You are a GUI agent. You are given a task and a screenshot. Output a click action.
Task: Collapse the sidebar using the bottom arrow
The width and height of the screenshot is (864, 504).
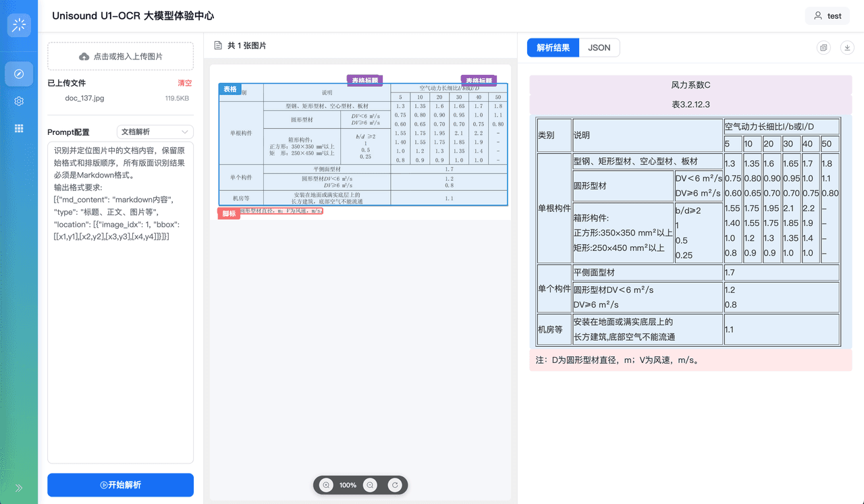click(x=18, y=488)
